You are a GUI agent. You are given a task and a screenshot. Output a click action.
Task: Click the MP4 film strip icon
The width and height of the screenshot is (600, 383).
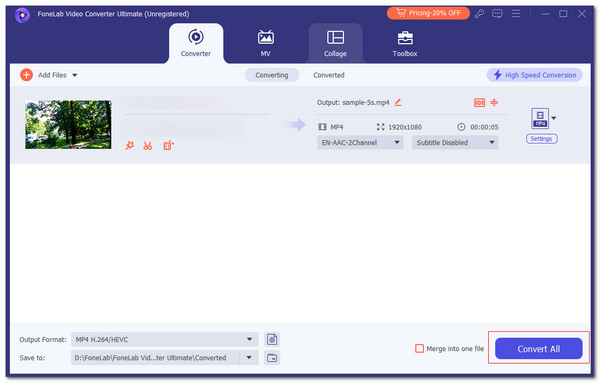click(x=323, y=127)
